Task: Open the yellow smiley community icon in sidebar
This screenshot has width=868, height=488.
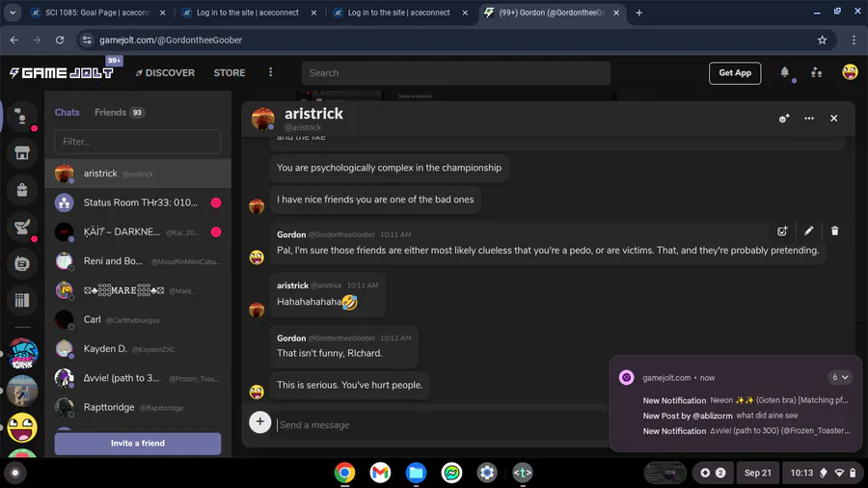Action: tap(22, 427)
